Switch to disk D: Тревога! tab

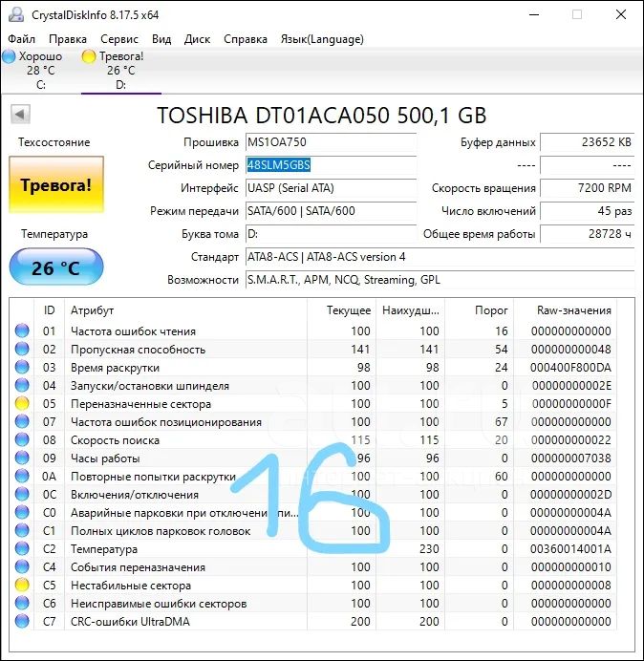point(120,70)
